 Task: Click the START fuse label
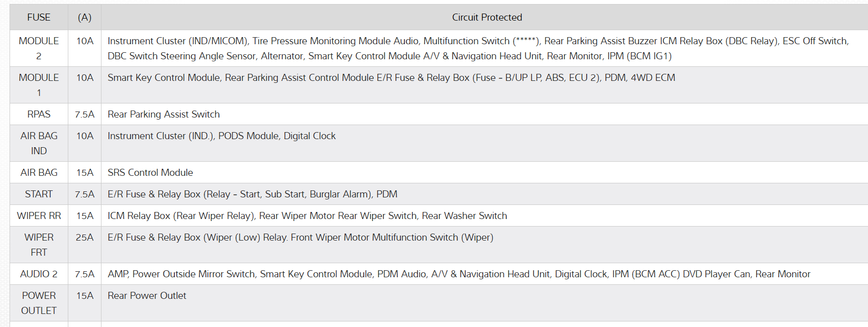pos(39,194)
